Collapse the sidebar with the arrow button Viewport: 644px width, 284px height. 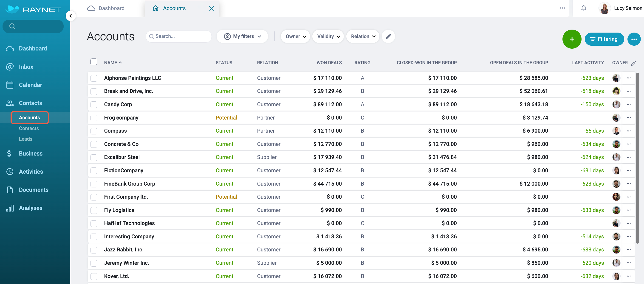pos(71,16)
